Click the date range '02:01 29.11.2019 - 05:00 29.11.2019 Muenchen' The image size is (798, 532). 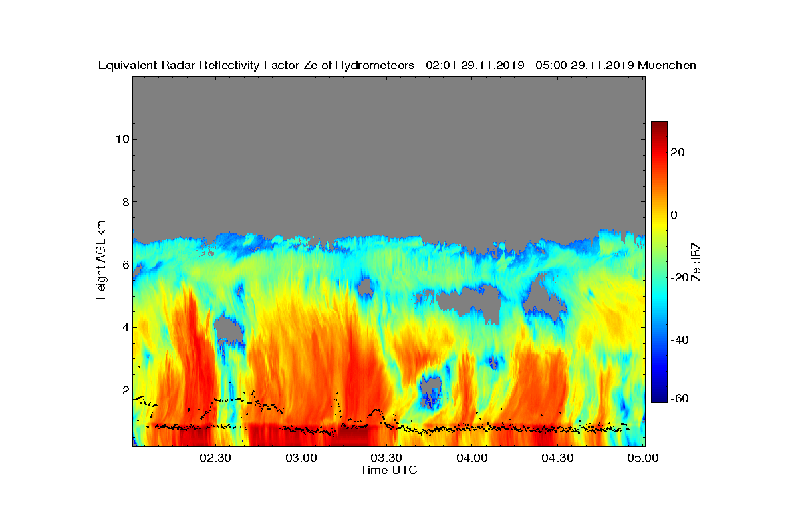click(x=561, y=65)
